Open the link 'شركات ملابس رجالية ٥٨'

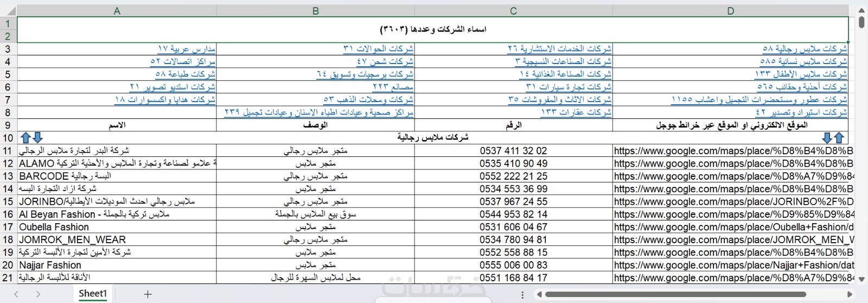pos(805,49)
